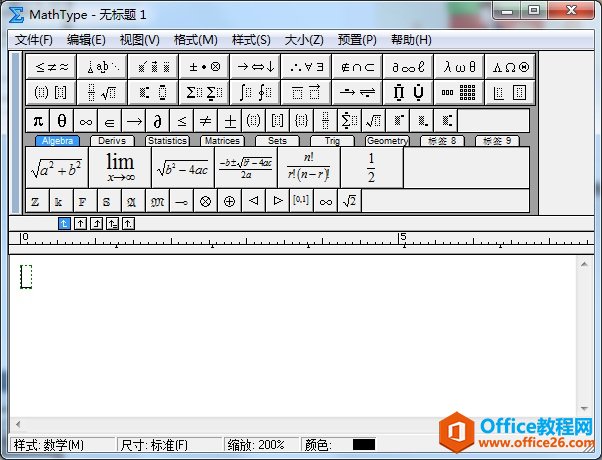Viewport: 602px width, 460px height.
Task: Open the uppercase Greek palette (ΛΩ)
Action: (510, 67)
